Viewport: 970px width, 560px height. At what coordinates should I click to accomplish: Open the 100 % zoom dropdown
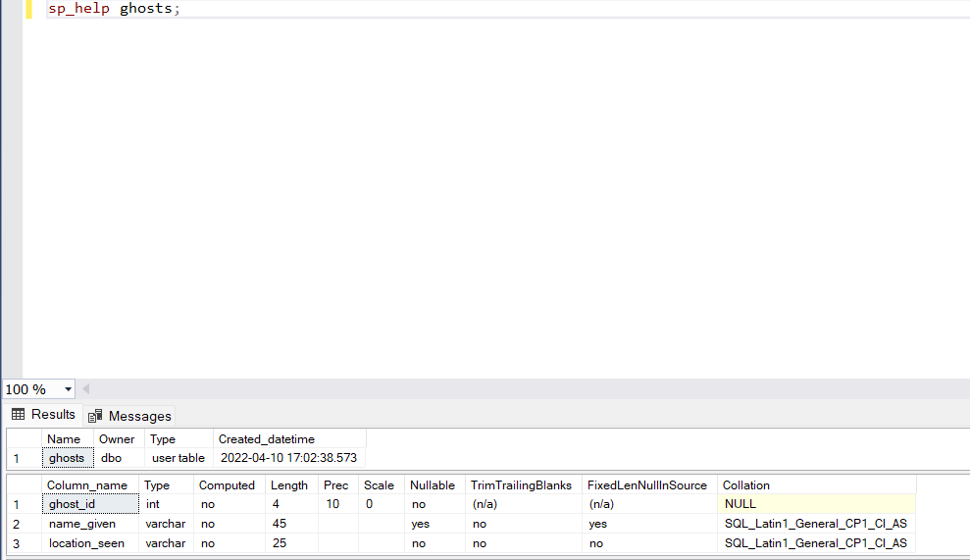pyautogui.click(x=68, y=389)
